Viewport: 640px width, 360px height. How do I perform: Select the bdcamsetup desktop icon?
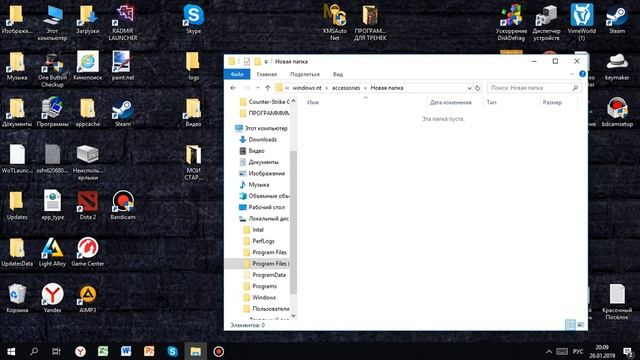point(617,112)
